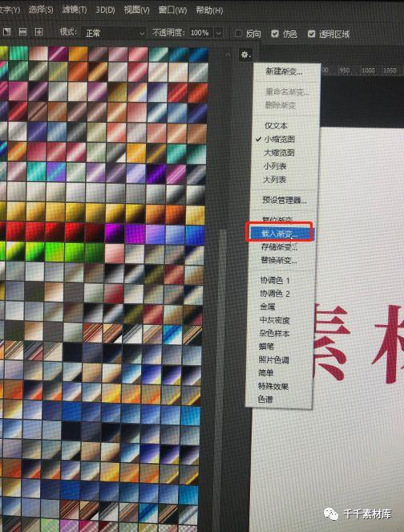Open the 视图(V) menu
The height and width of the screenshot is (532, 404).
tap(136, 10)
